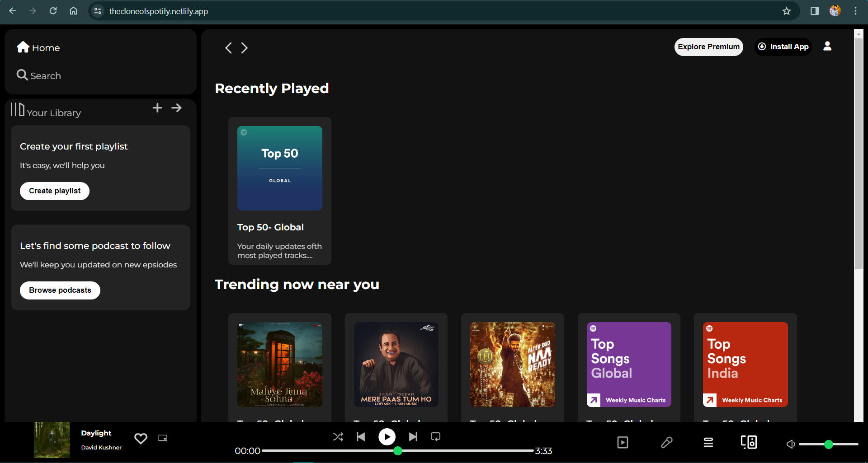Click Daylight song title
Image resolution: width=868 pixels, height=463 pixels.
tap(96, 433)
